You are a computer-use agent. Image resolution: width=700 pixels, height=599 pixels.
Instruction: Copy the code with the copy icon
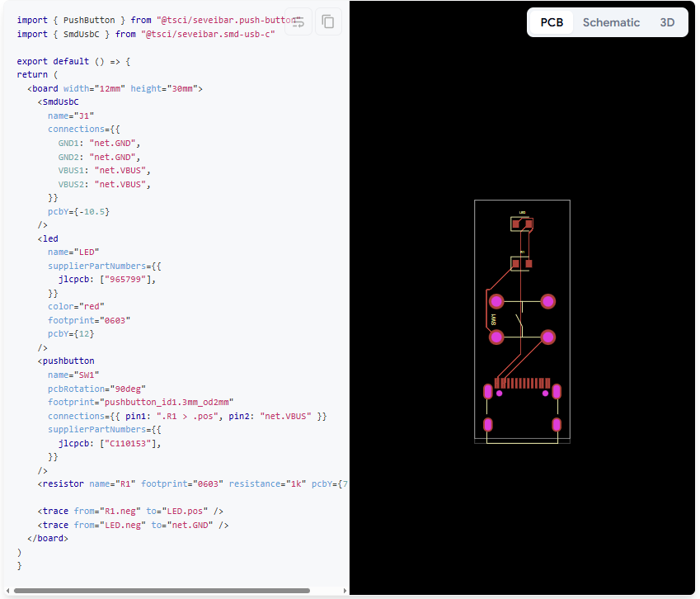coord(328,21)
